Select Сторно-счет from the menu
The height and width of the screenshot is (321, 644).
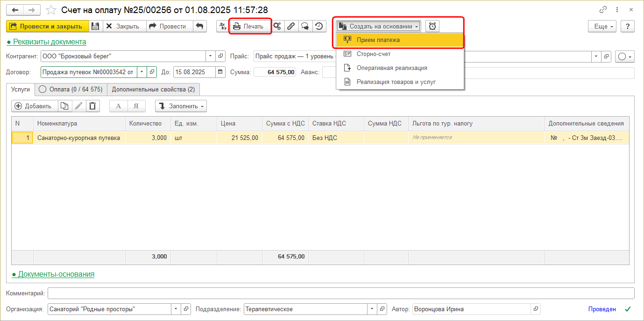[373, 54]
